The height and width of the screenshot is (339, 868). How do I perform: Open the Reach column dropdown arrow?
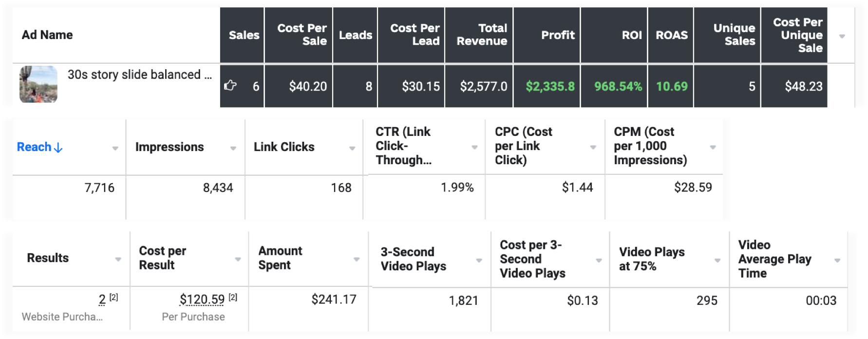coord(115,148)
